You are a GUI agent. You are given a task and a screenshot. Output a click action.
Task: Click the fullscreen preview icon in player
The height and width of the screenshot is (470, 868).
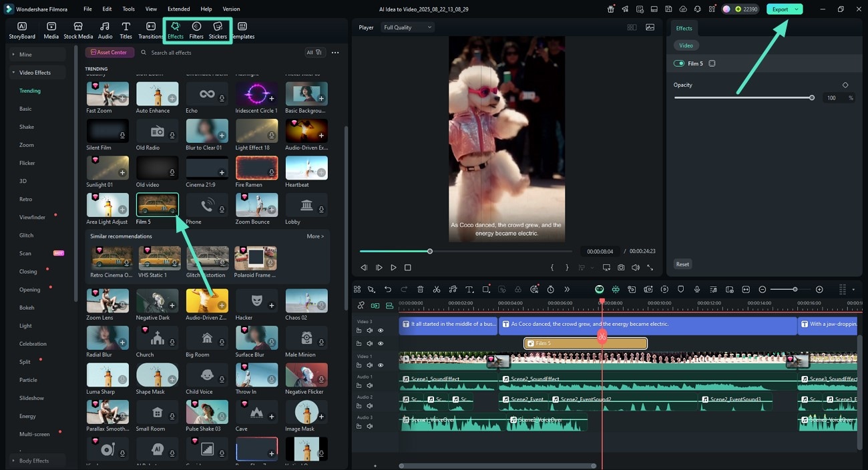point(650,268)
